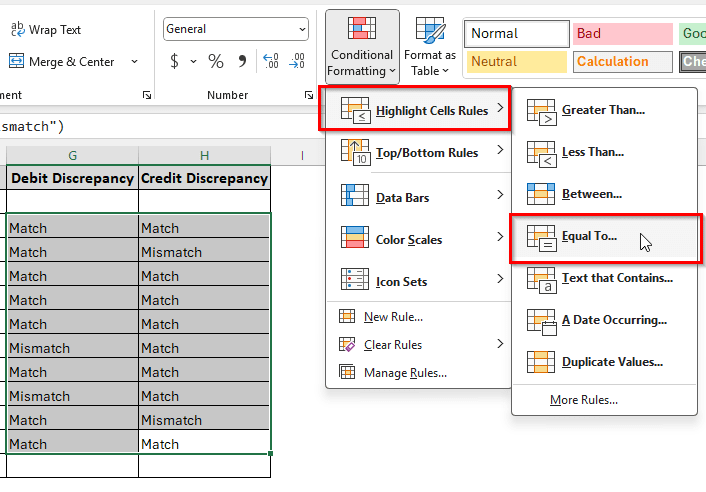The image size is (706, 492).
Task: Choose Greater Than... rule option
Action: (x=602, y=110)
